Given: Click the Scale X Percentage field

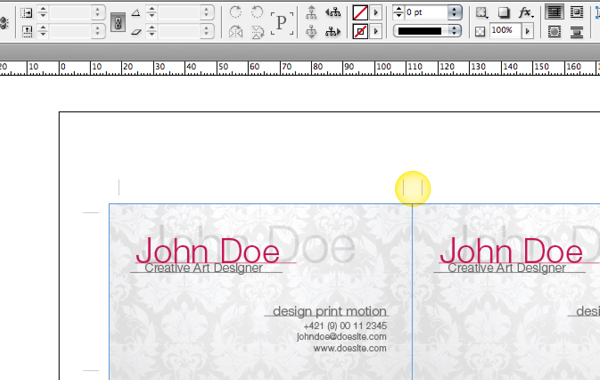Looking at the screenshot, I should pyautogui.click(x=71, y=13).
